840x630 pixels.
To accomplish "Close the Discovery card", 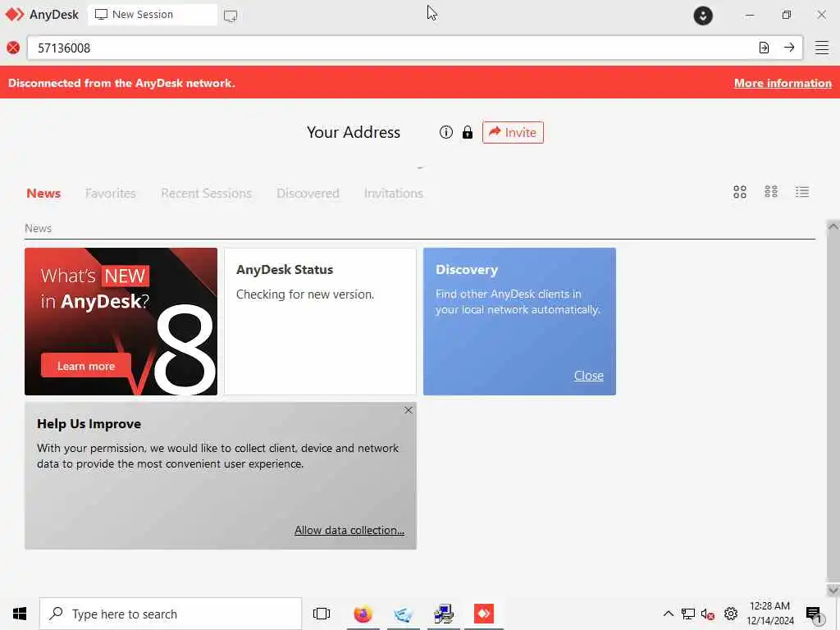I will point(589,376).
